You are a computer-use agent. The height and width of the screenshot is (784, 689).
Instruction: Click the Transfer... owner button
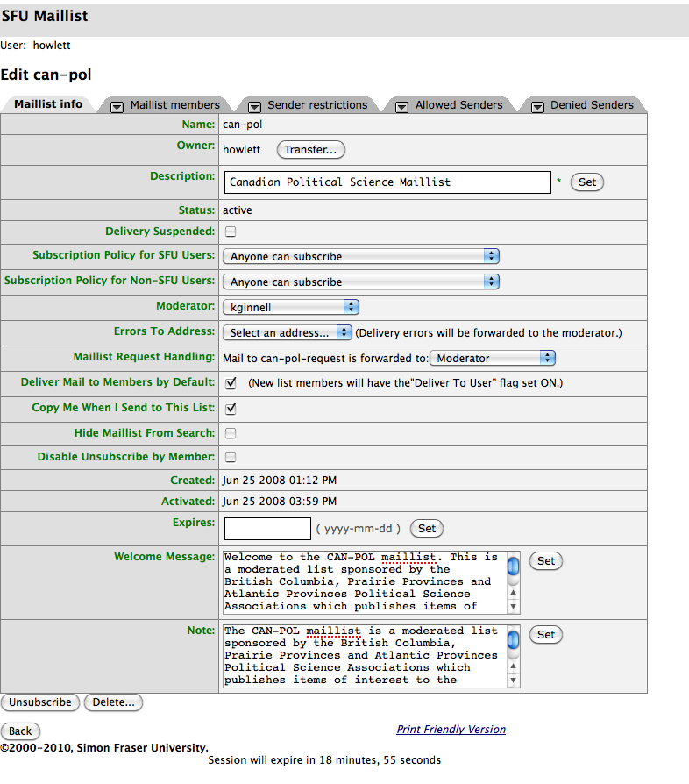(x=311, y=150)
